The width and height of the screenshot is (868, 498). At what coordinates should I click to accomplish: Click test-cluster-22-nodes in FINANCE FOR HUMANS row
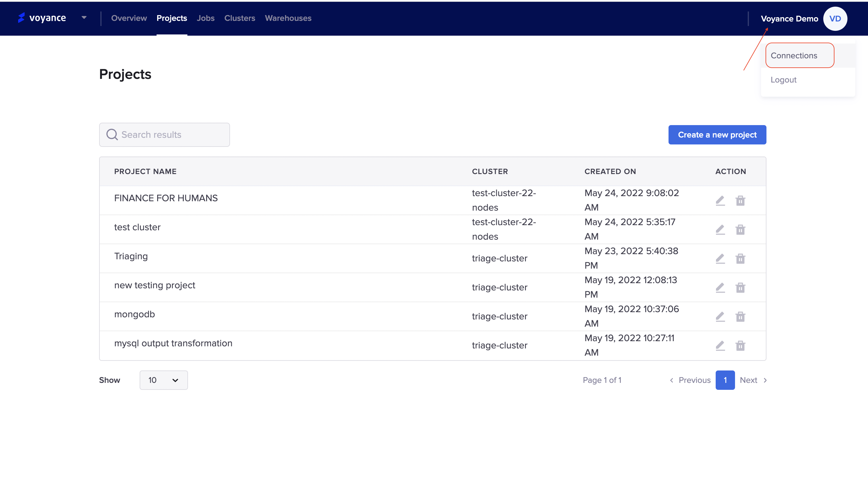504,200
